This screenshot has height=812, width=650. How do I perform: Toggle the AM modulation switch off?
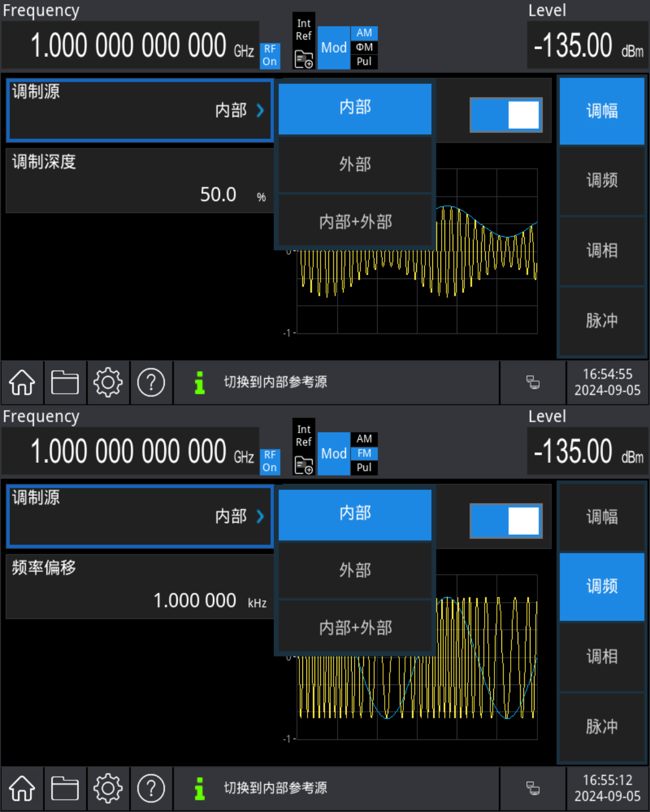(x=505, y=115)
